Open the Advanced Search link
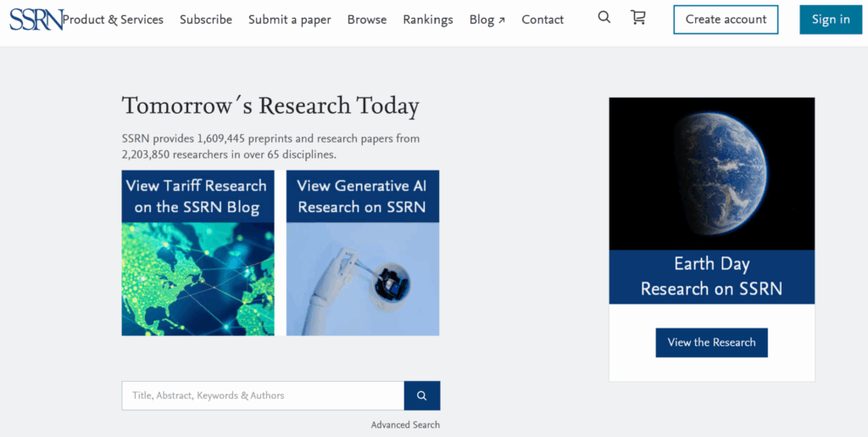868x437 pixels. pos(405,425)
